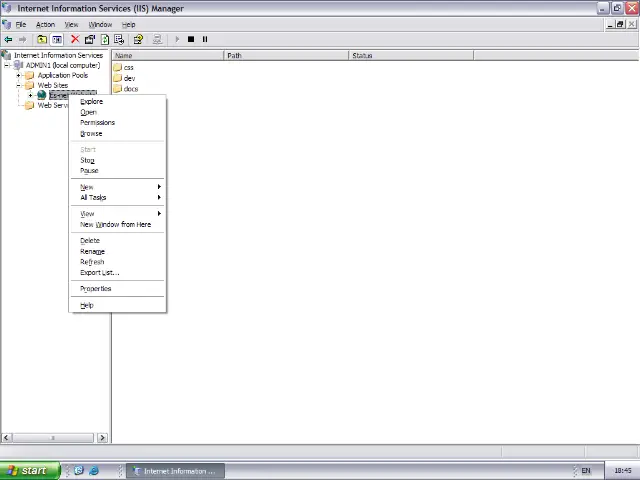This screenshot has height=480, width=640.
Task: Click the Back arrow toolbar icon
Action: point(8,39)
